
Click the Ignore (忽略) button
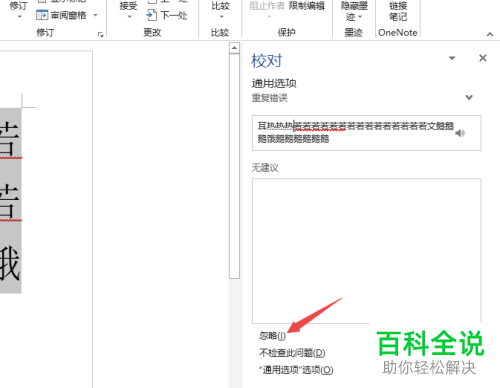[272, 336]
